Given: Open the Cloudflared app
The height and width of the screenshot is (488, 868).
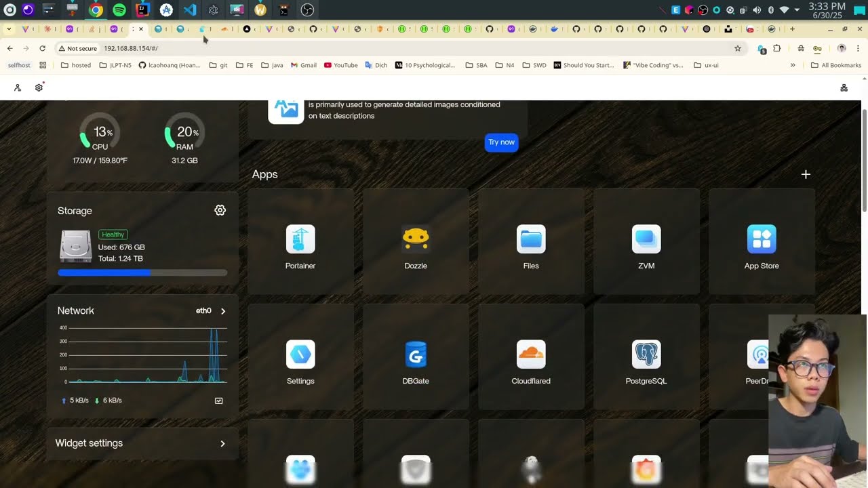Looking at the screenshot, I should pos(531,357).
